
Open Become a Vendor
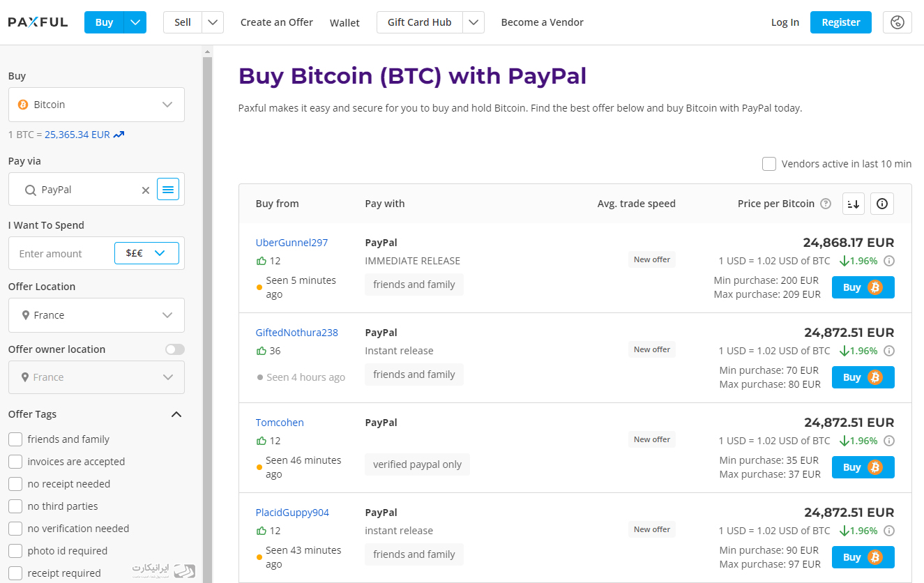point(543,22)
